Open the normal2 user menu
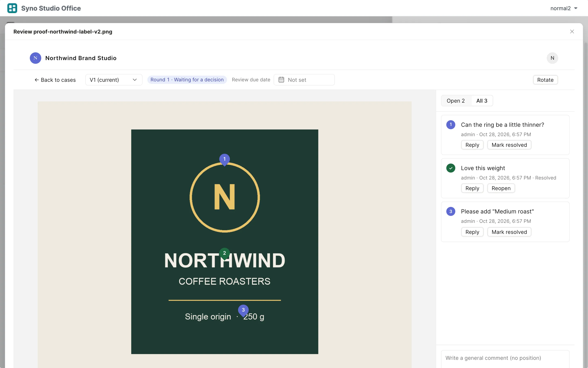This screenshot has width=588, height=368. click(563, 8)
